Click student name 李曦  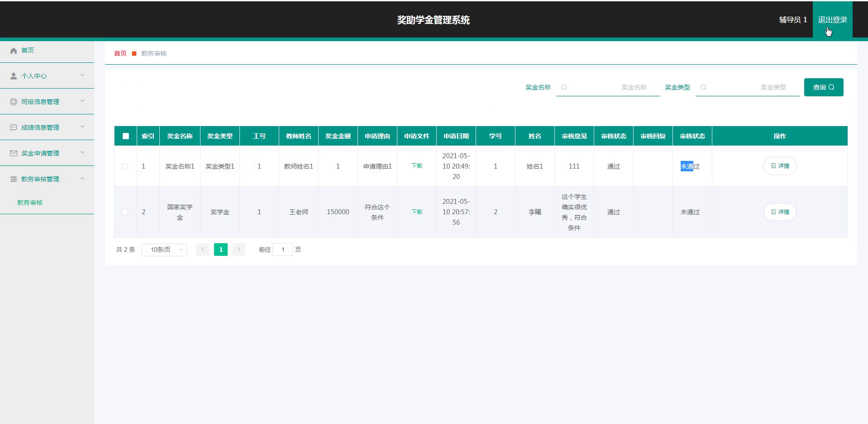click(x=535, y=212)
